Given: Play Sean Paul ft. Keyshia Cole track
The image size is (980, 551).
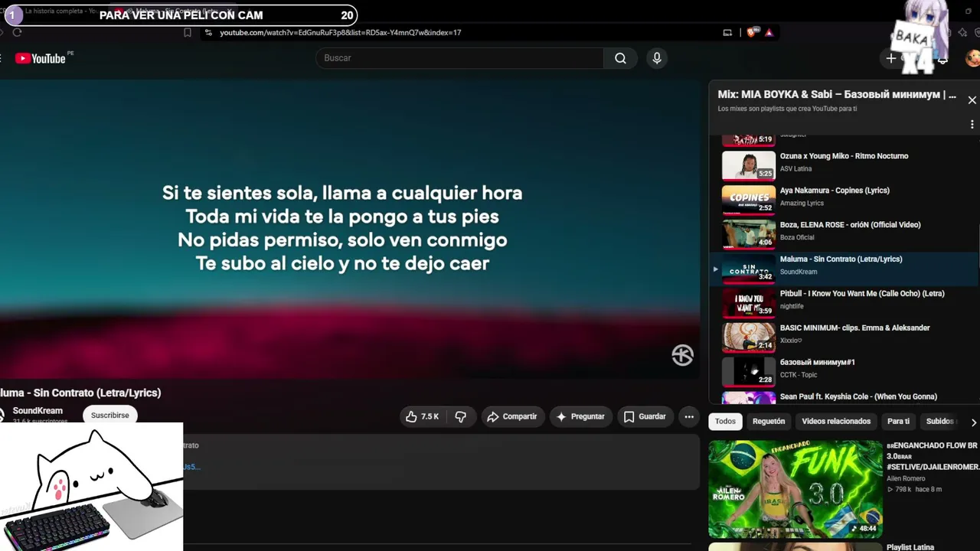Looking at the screenshot, I should [x=858, y=397].
